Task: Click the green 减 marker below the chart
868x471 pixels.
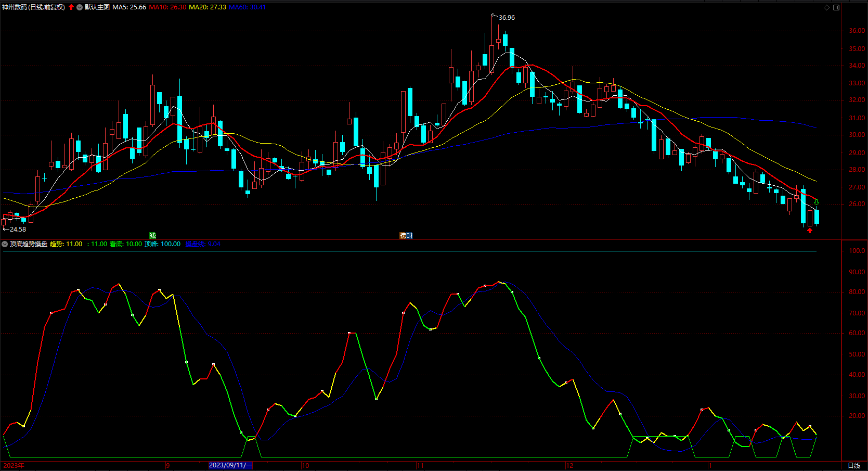Action: coord(152,236)
